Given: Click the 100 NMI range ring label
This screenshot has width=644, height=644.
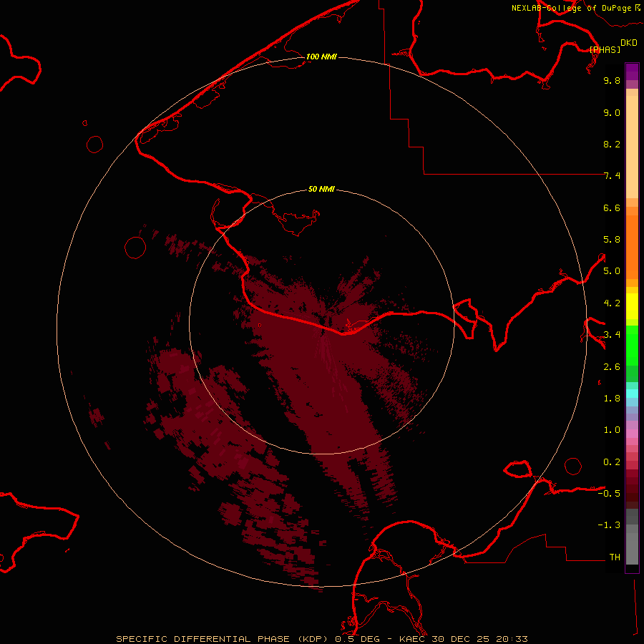Looking at the screenshot, I should pyautogui.click(x=321, y=57).
